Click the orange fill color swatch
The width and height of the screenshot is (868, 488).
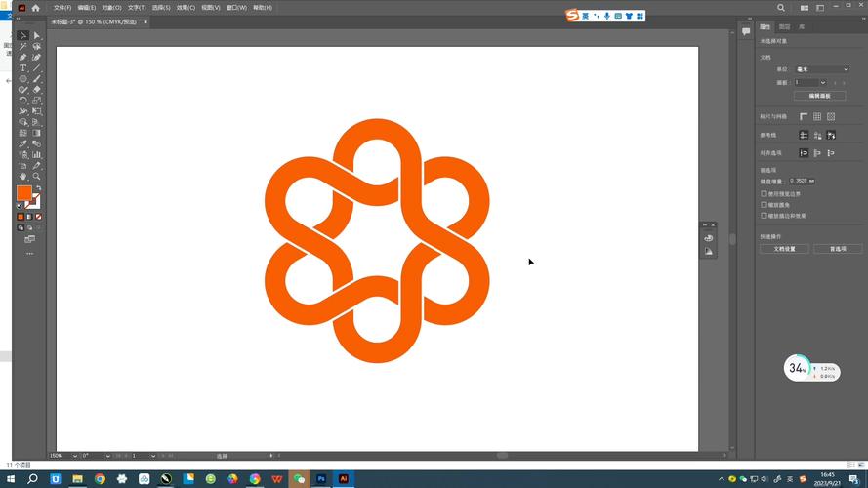pos(23,193)
